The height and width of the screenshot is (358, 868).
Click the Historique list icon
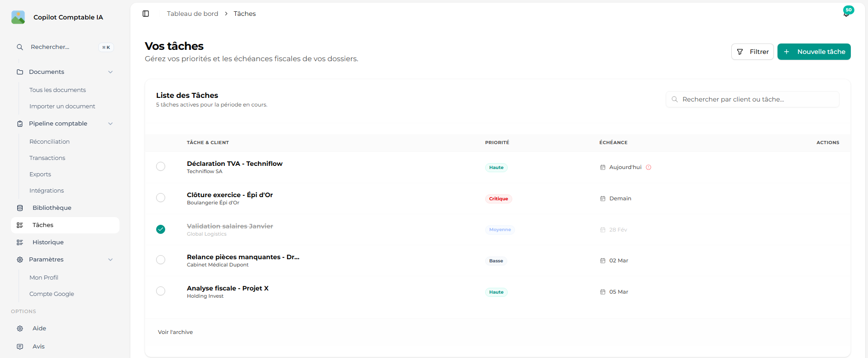point(20,242)
